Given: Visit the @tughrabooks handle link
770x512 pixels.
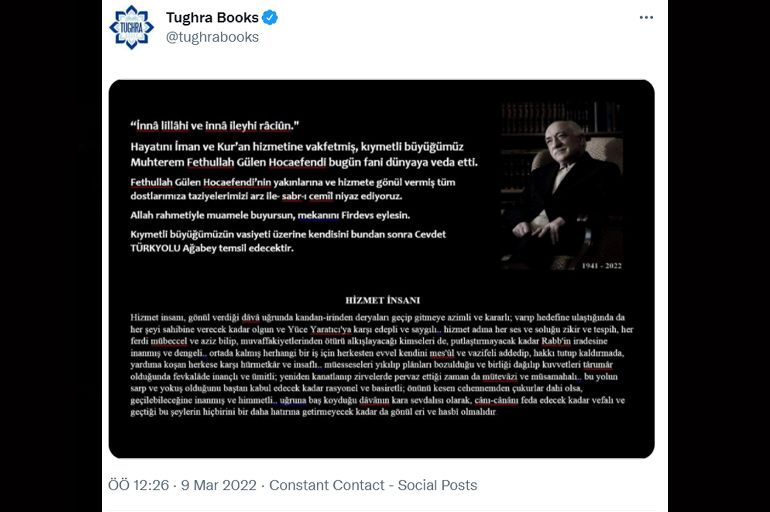Looking at the screenshot, I should 212,37.
